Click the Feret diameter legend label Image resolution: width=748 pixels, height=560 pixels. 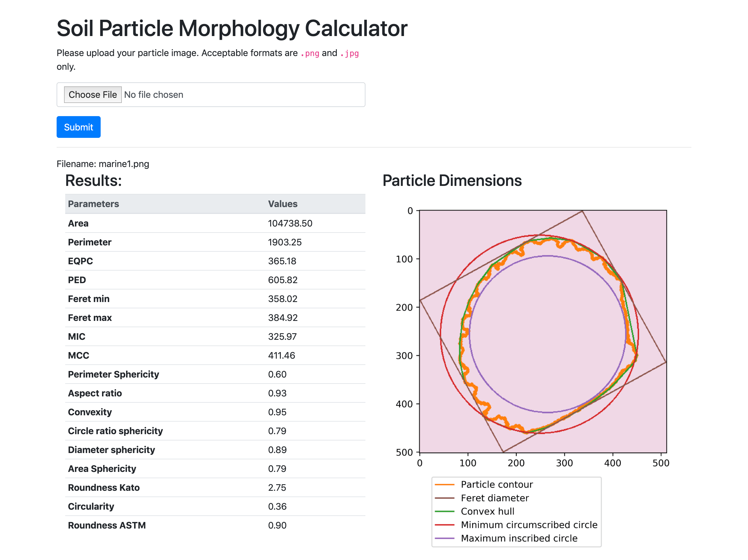495,499
